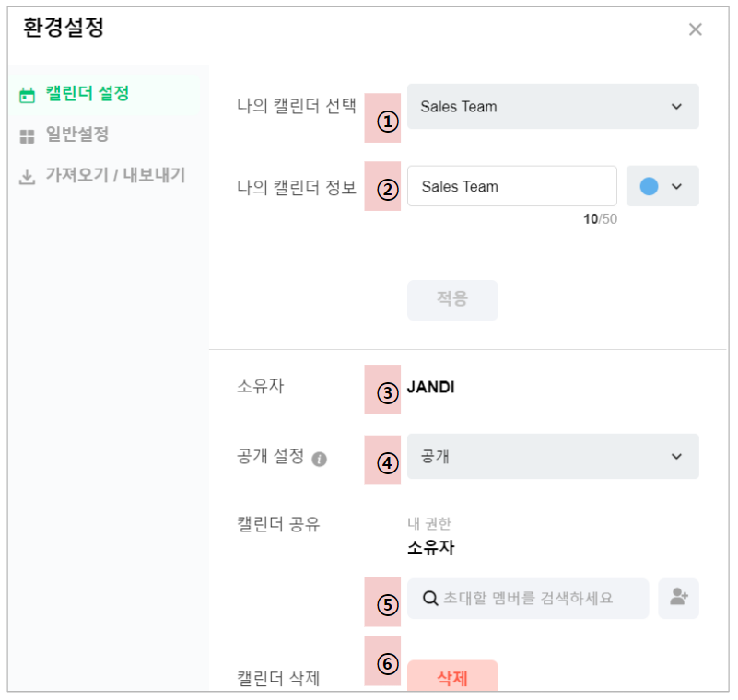Click the calendar name field containing Sales Team
Viewport: 738px width, 700px height.
tap(511, 186)
